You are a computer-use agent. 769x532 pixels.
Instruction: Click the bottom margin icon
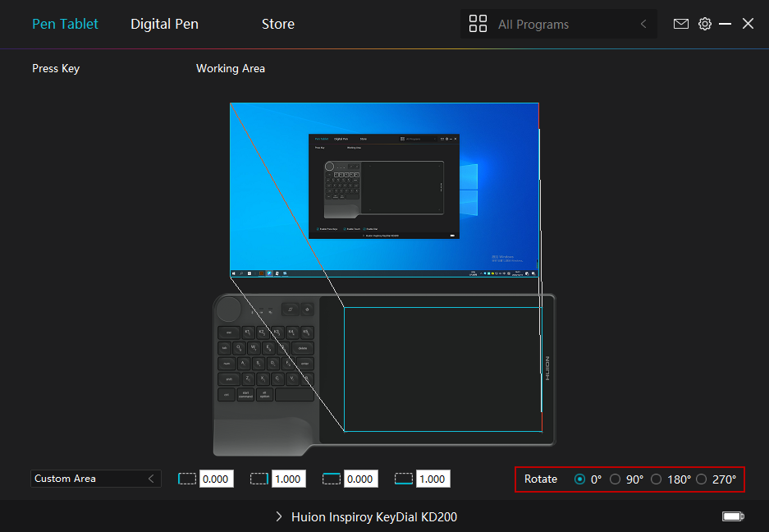403,479
